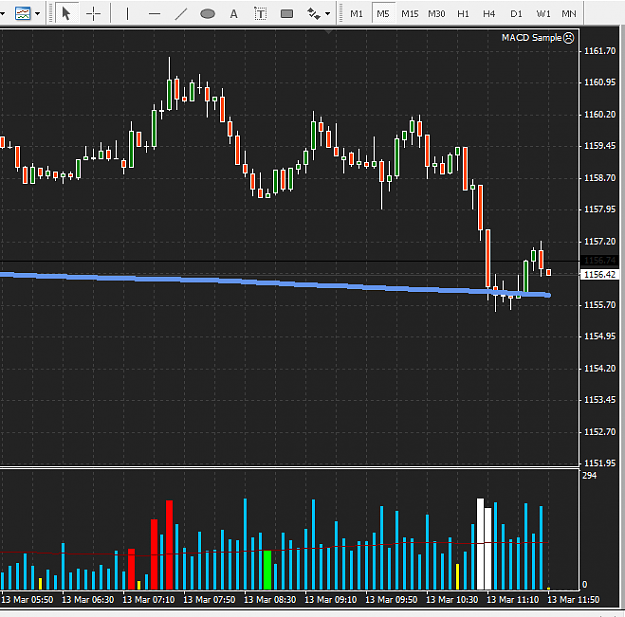The height and width of the screenshot is (617, 625).
Task: Switch chart to H4 timeframe
Action: click(489, 14)
